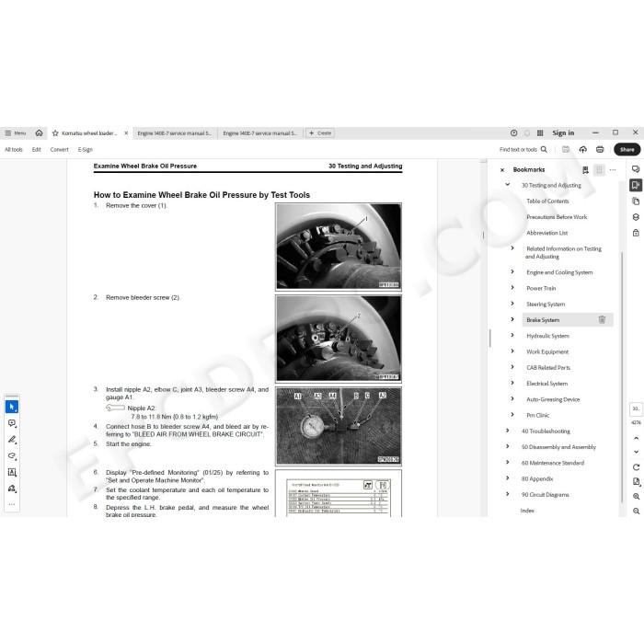The height and width of the screenshot is (644, 644).
Task: Open Table of Contents bookmark
Action: pyautogui.click(x=547, y=201)
